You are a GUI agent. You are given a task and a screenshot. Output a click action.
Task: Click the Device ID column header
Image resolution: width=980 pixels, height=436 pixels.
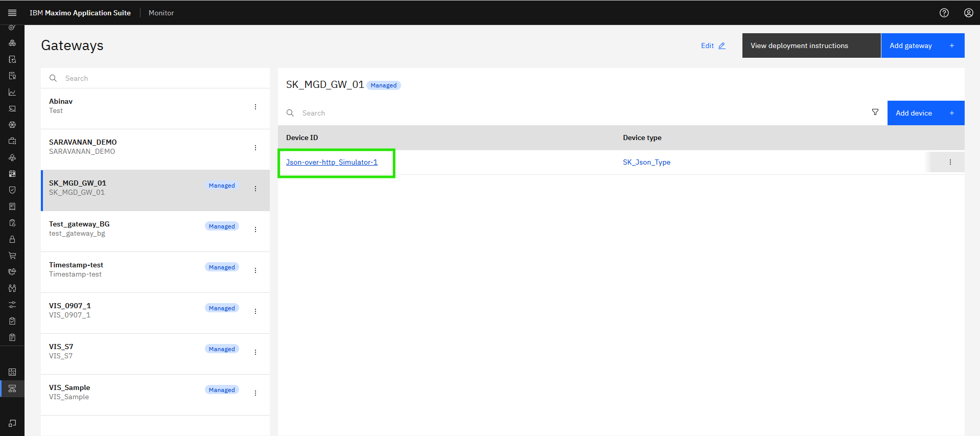302,137
